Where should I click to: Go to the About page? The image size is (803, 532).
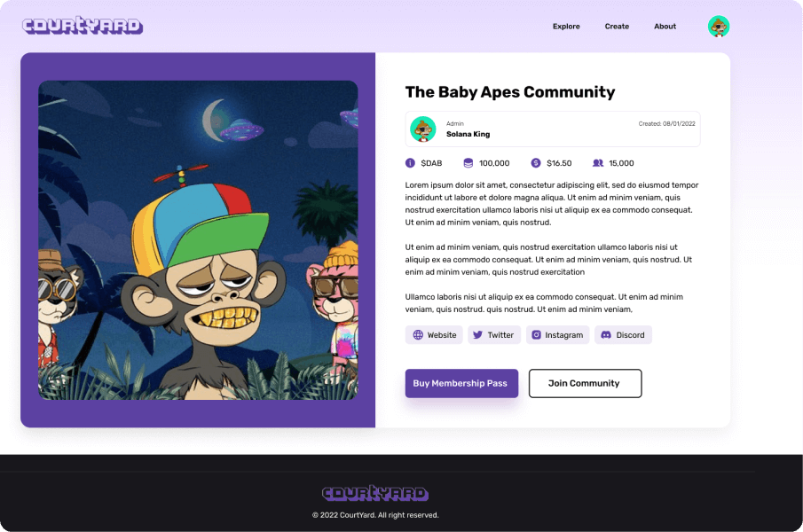[x=665, y=26]
